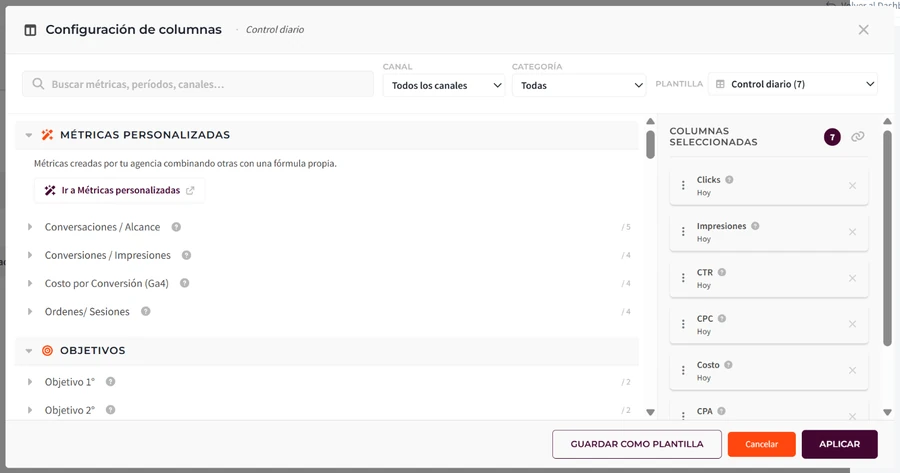Expand Conversaciones / Alcance row
This screenshot has height=473, width=900.
[30, 227]
